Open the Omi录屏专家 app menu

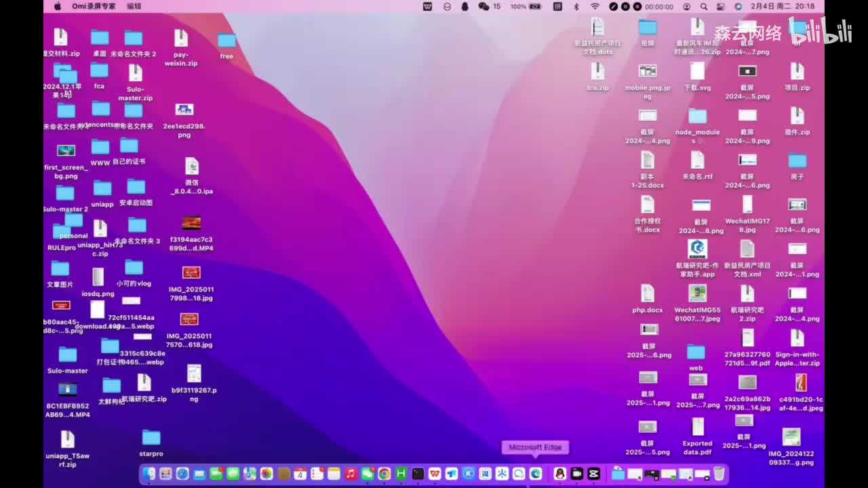(94, 6)
